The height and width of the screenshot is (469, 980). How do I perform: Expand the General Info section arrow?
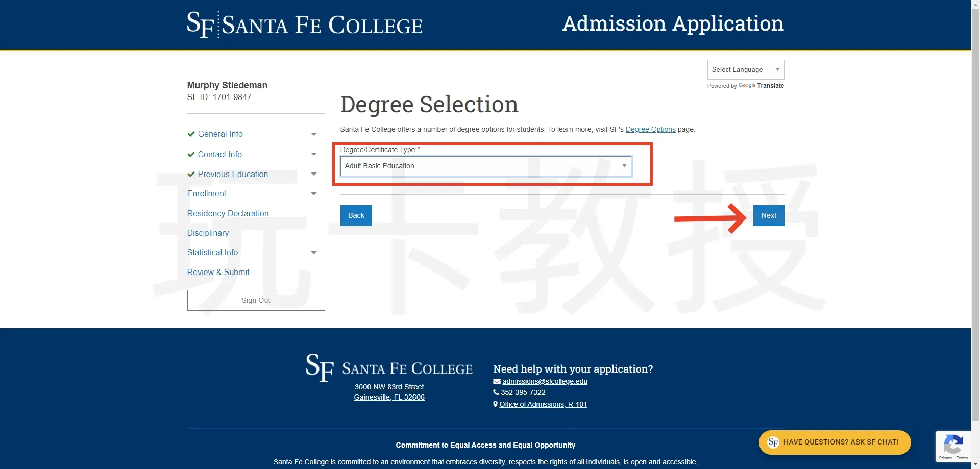[314, 134]
